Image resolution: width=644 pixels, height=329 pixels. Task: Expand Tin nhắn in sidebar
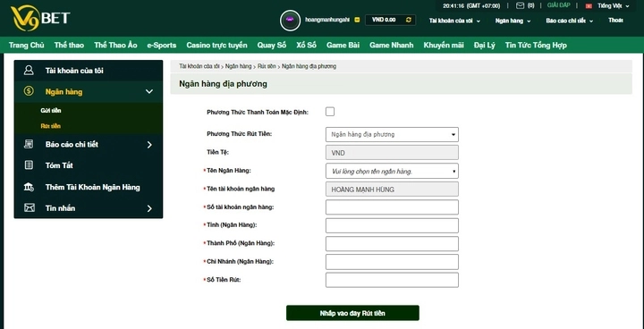pos(149,208)
